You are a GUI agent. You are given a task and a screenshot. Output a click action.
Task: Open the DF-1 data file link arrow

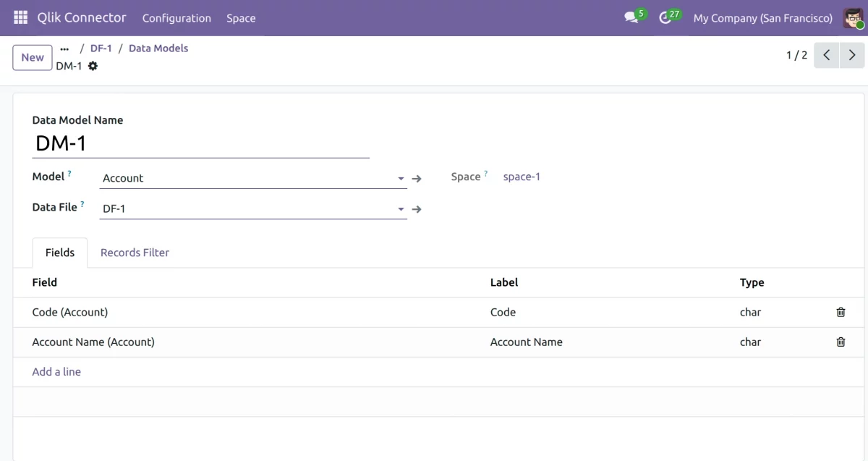pos(417,209)
